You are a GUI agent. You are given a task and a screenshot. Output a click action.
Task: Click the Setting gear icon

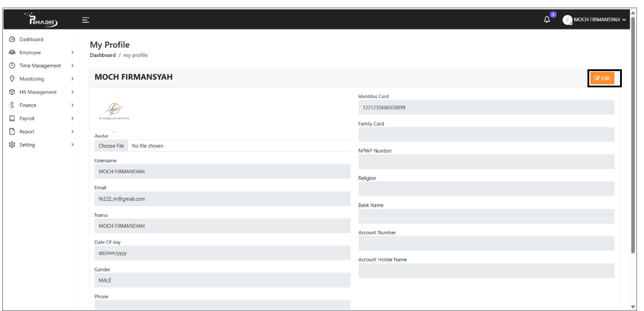tap(12, 145)
